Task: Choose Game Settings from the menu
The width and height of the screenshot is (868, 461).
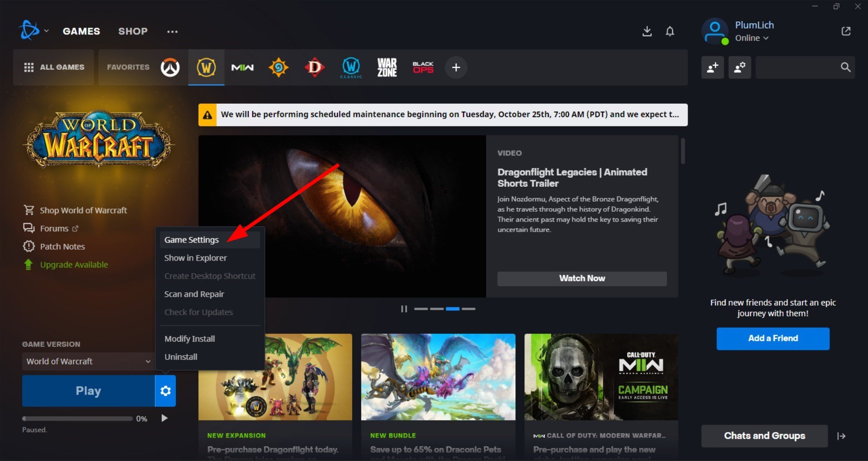Action: (x=210, y=240)
